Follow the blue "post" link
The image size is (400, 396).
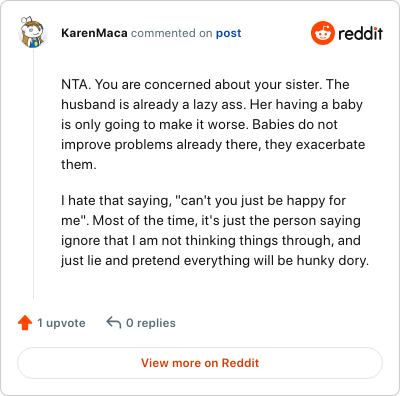pos(228,34)
